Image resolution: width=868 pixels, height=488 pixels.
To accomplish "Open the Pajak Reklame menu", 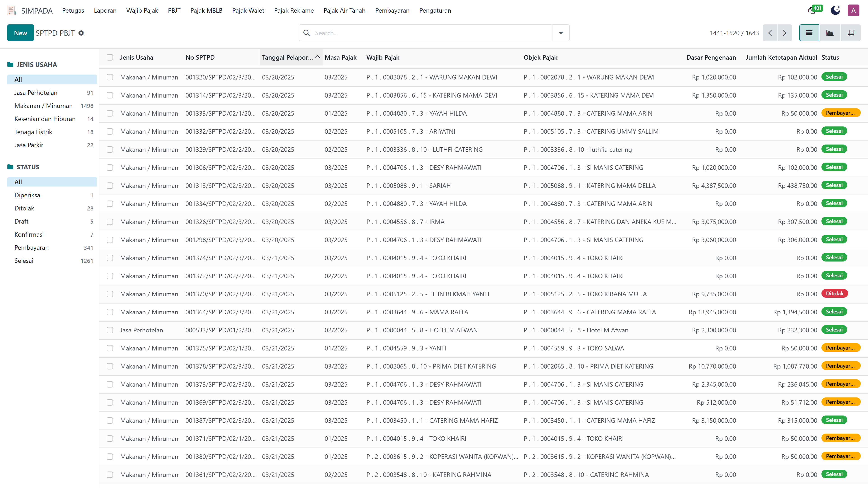I will click(294, 10).
